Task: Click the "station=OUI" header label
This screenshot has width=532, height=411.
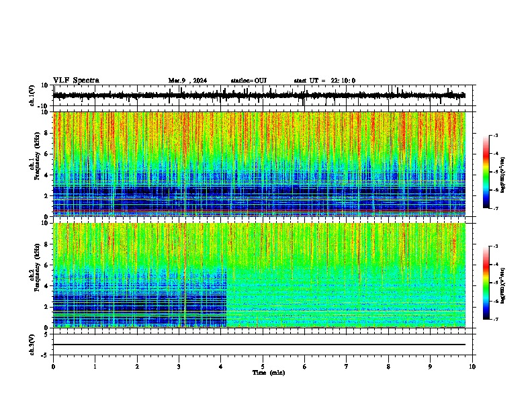Action: (249, 81)
